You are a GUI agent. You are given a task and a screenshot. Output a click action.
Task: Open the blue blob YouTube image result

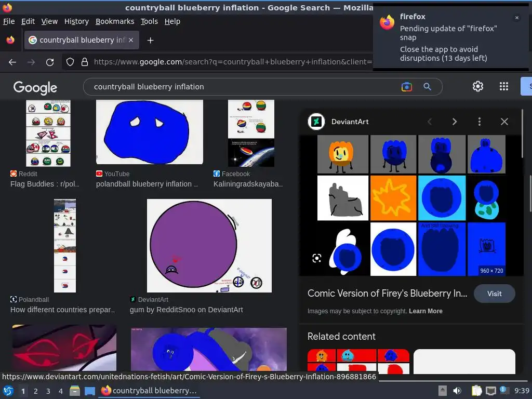(x=149, y=132)
